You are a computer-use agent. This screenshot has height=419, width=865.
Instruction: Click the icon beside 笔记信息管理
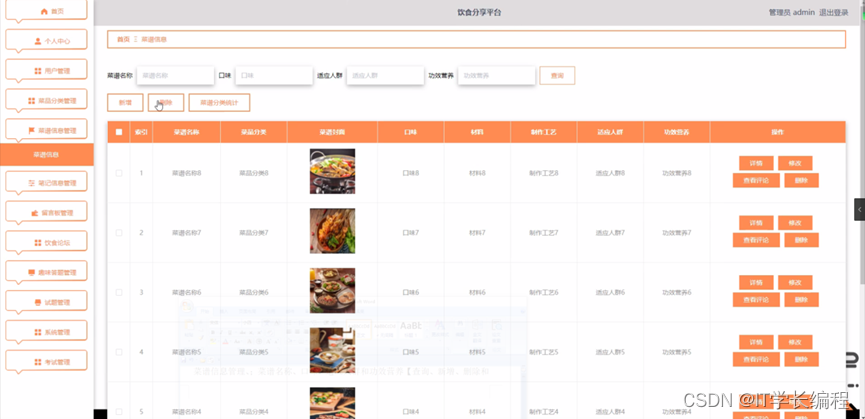click(x=31, y=183)
